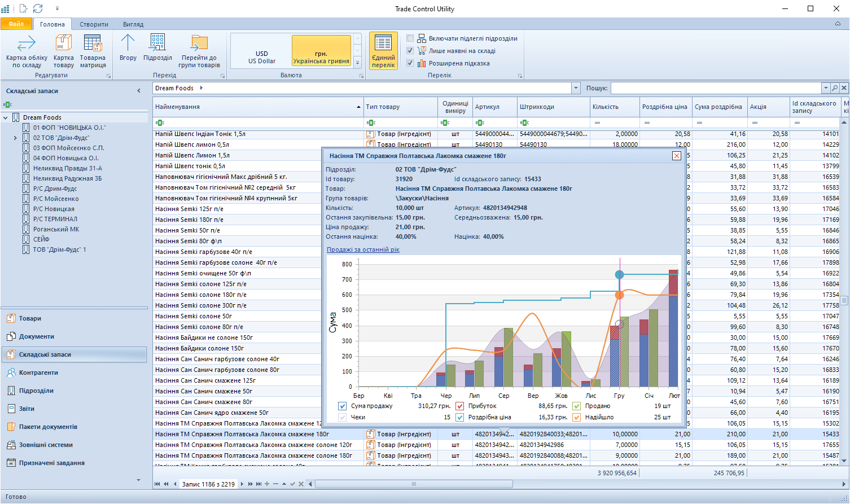Screen dimensions: 850x504
Task: Switch to the Головна ribbon tab
Action: pos(52,24)
